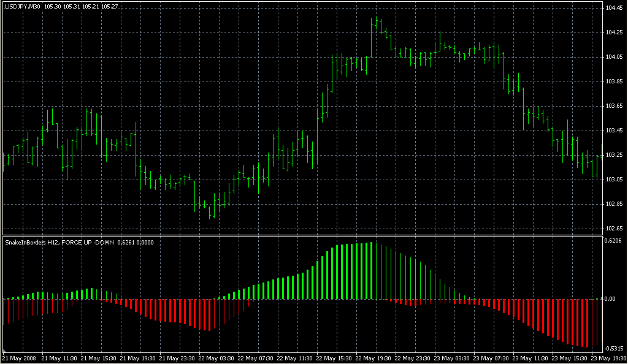The height and width of the screenshot is (364, 628).
Task: Click the 22 May 03:30 time marker
Action: [x=217, y=358]
